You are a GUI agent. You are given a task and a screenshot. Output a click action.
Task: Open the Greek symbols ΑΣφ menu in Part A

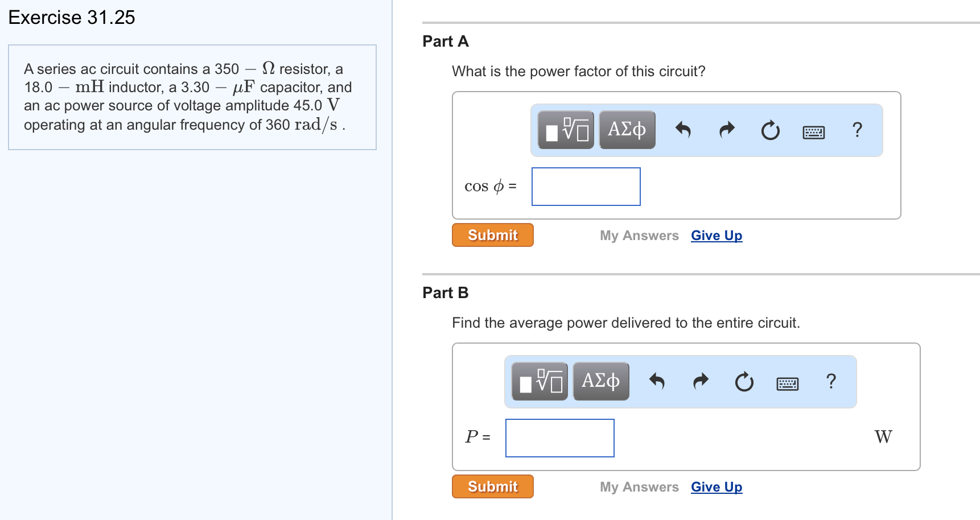pyautogui.click(x=626, y=130)
